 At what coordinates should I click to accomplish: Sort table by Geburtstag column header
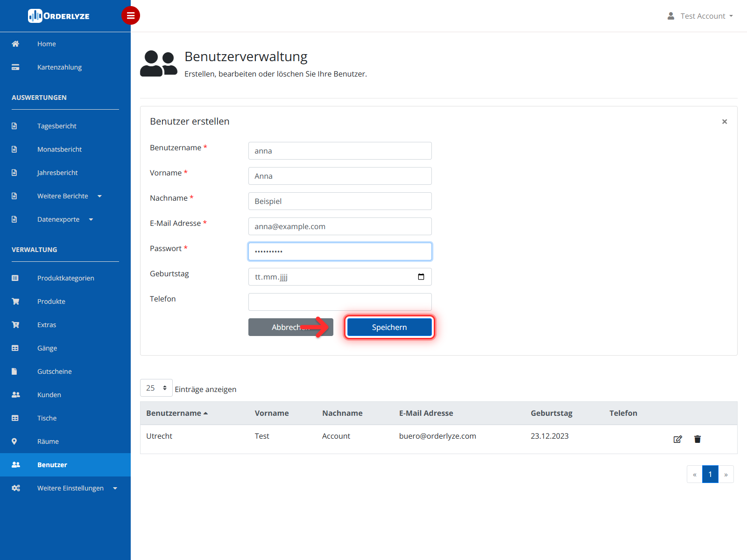click(x=551, y=413)
